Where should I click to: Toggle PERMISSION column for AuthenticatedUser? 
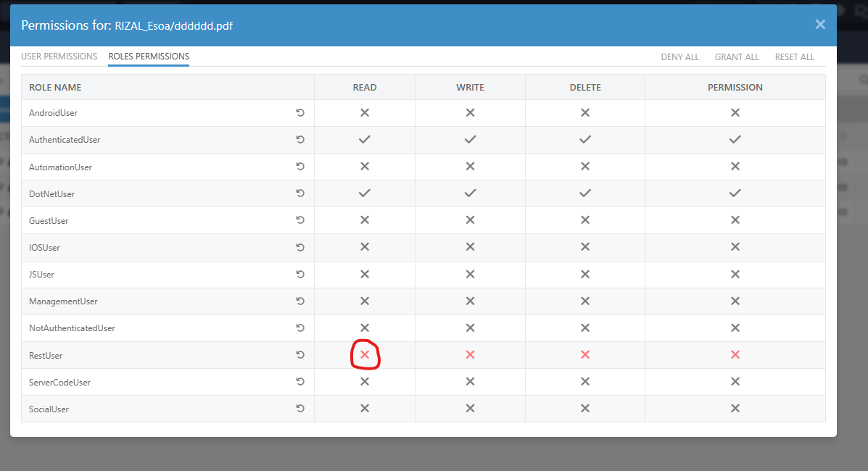[x=735, y=139]
